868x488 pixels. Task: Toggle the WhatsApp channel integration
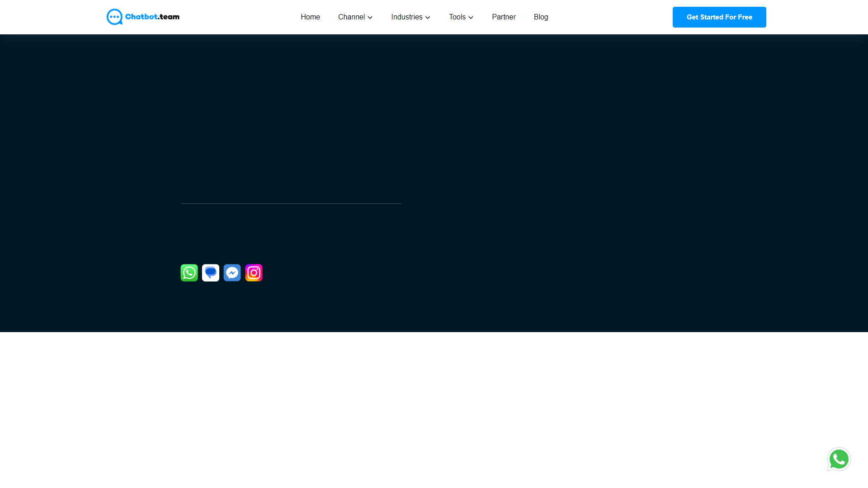pyautogui.click(x=189, y=272)
